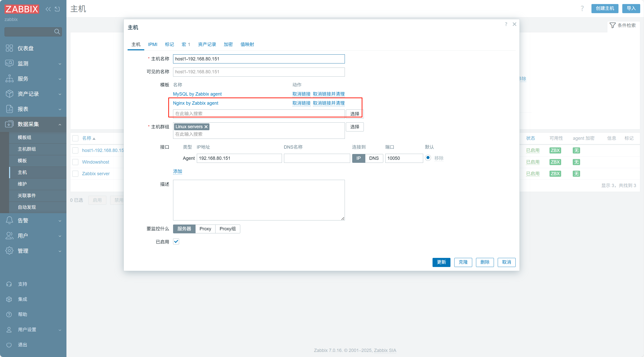Tick the Zabbix server row checkbox
The image size is (644, 357).
(75, 173)
